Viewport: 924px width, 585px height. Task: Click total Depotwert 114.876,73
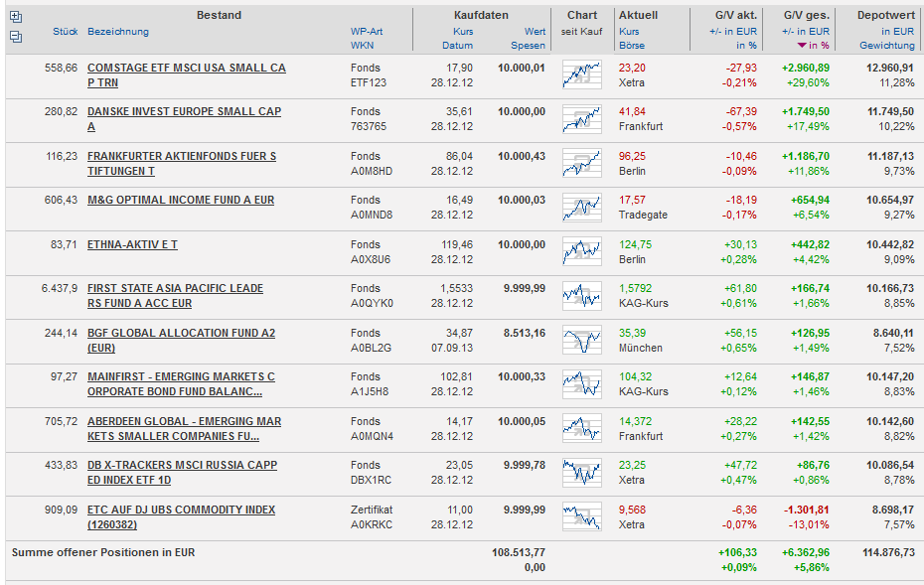887,552
